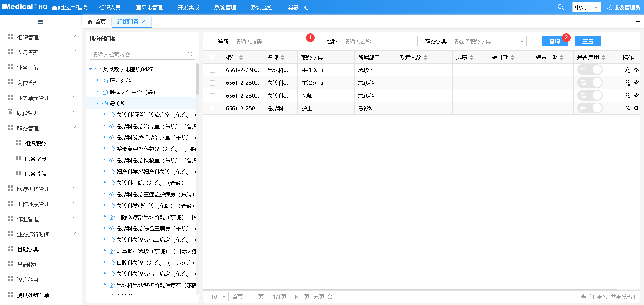Click the 重置 button
This screenshot has width=644, height=305.
(588, 41)
